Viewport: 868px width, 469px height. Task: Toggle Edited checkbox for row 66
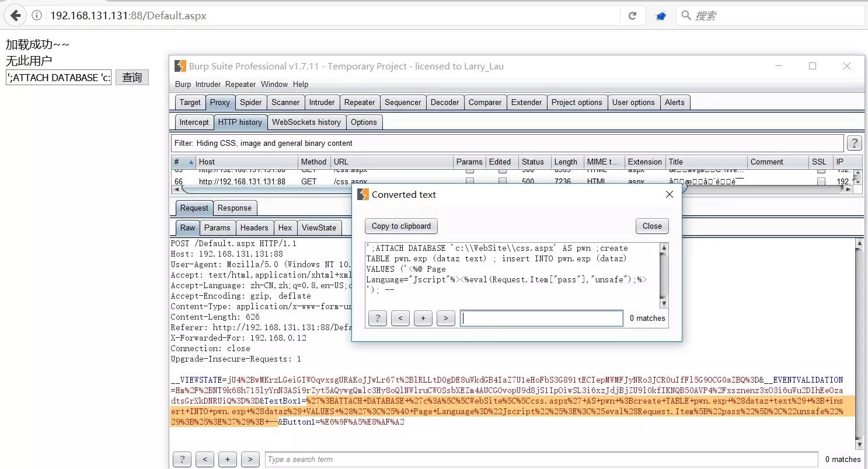503,181
